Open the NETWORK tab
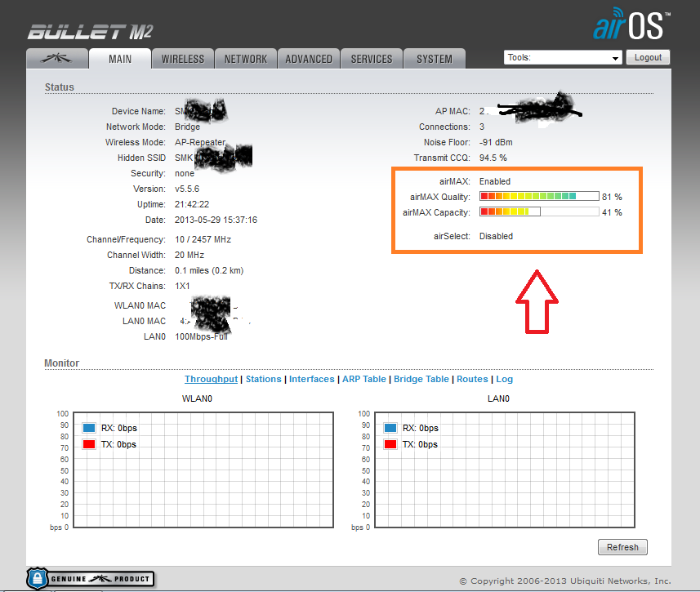Screen dimensions: 700x592 tap(246, 59)
